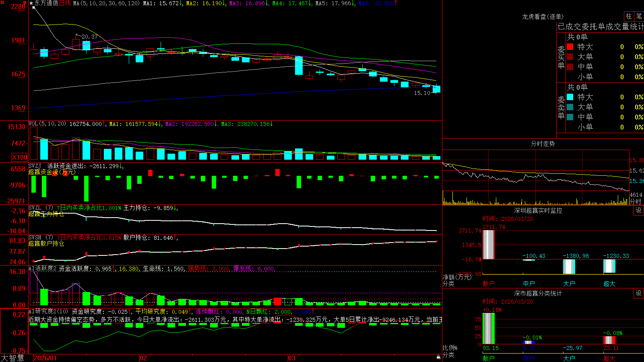
Task: Click the 超赢主力持仓 label
Action: 46,214
